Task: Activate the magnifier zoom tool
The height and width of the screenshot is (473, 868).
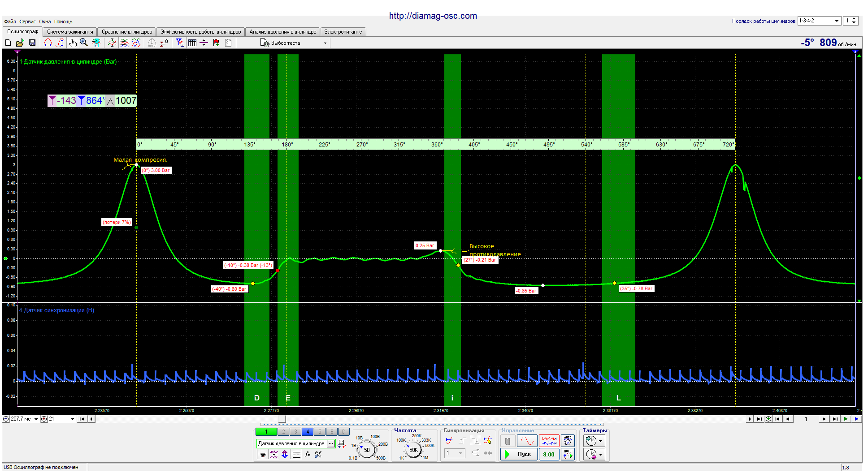Action: pyautogui.click(x=84, y=43)
